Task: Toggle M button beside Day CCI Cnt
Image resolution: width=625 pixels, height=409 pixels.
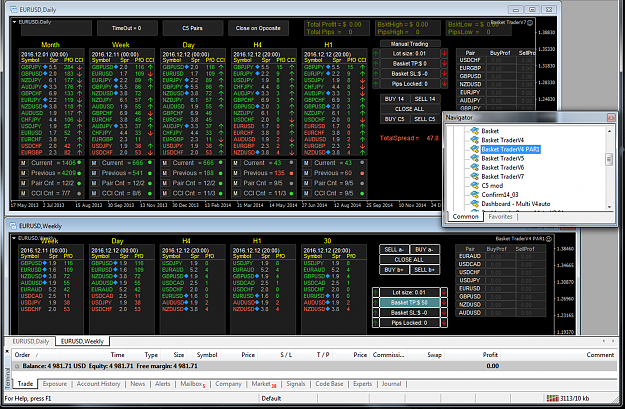Action: point(165,193)
